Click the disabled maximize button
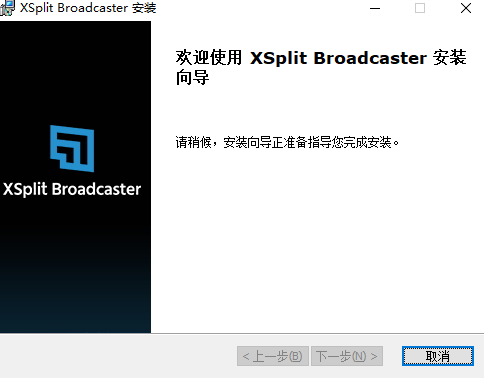Screen dimensions: 484x378 pos(420,8)
